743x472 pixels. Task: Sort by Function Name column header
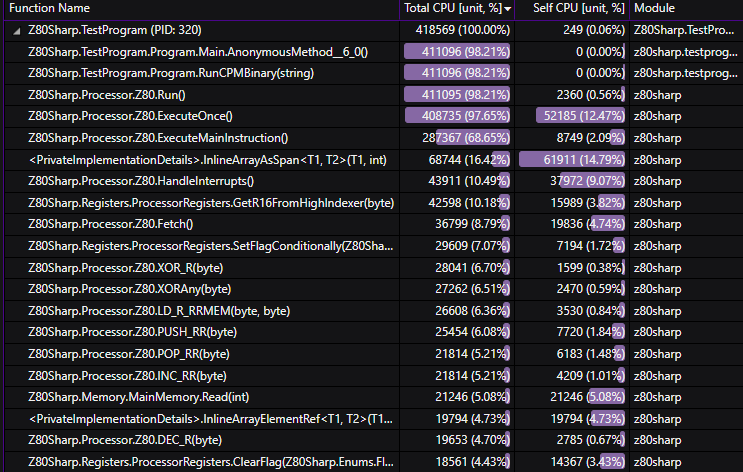pyautogui.click(x=49, y=8)
